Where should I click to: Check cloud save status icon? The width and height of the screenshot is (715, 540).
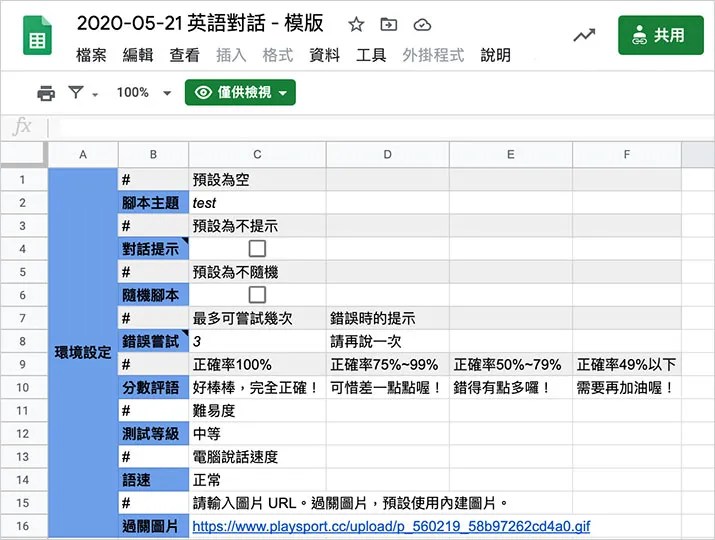coord(422,25)
